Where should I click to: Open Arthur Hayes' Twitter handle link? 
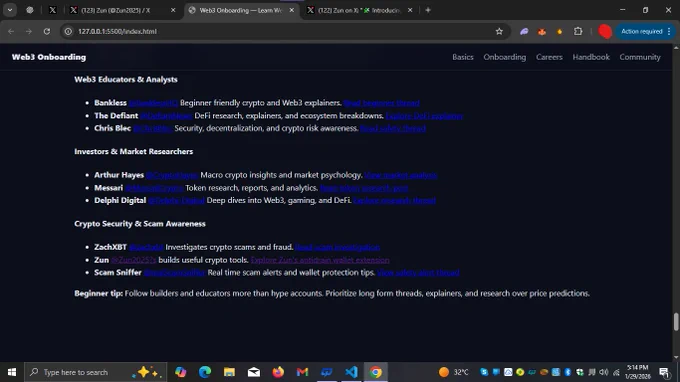[x=172, y=175]
